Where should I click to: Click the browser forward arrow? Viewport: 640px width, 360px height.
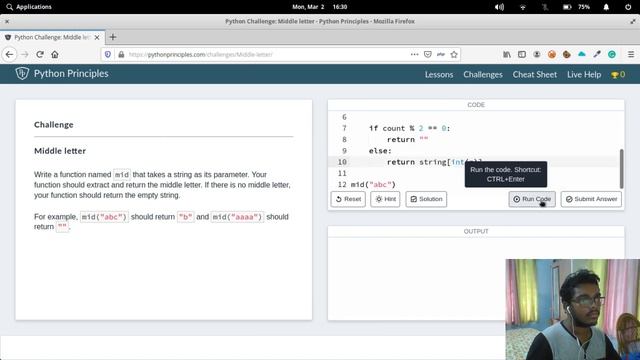click(x=24, y=54)
